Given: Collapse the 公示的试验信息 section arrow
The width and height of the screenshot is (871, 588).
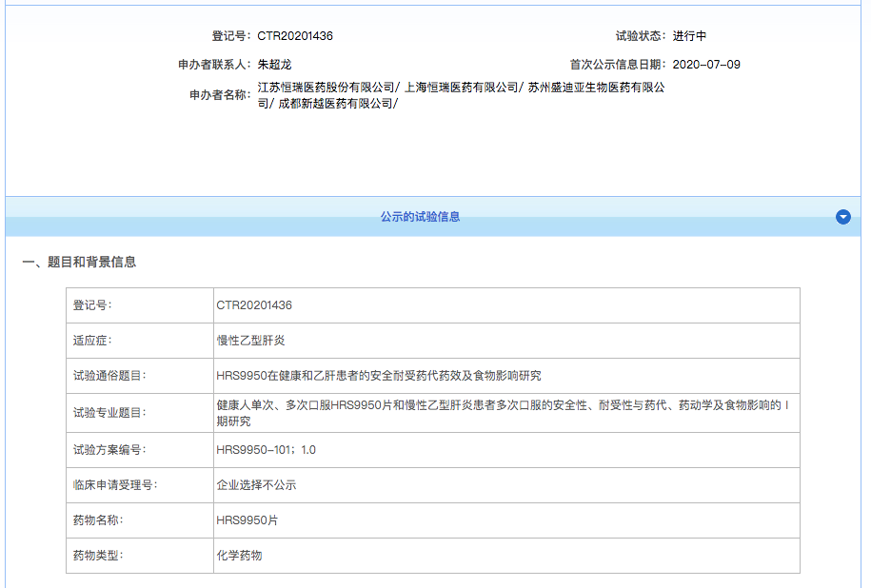Looking at the screenshot, I should [842, 217].
